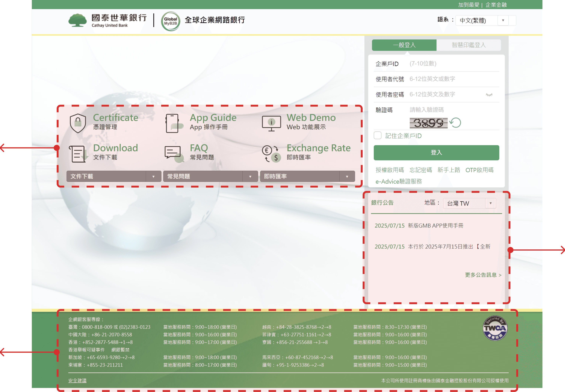Check the 記住企業戶ID checkbox

click(378, 136)
